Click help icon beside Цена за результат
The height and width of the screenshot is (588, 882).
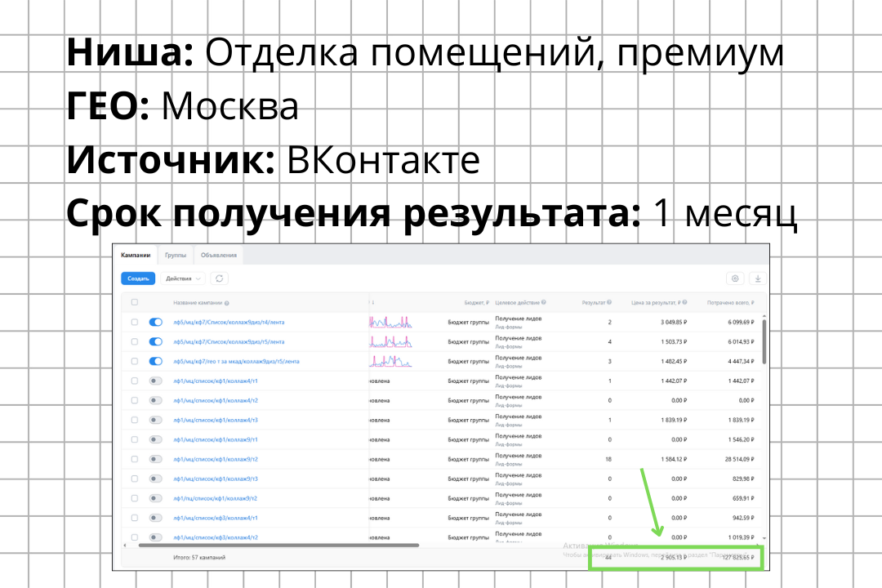click(x=684, y=303)
